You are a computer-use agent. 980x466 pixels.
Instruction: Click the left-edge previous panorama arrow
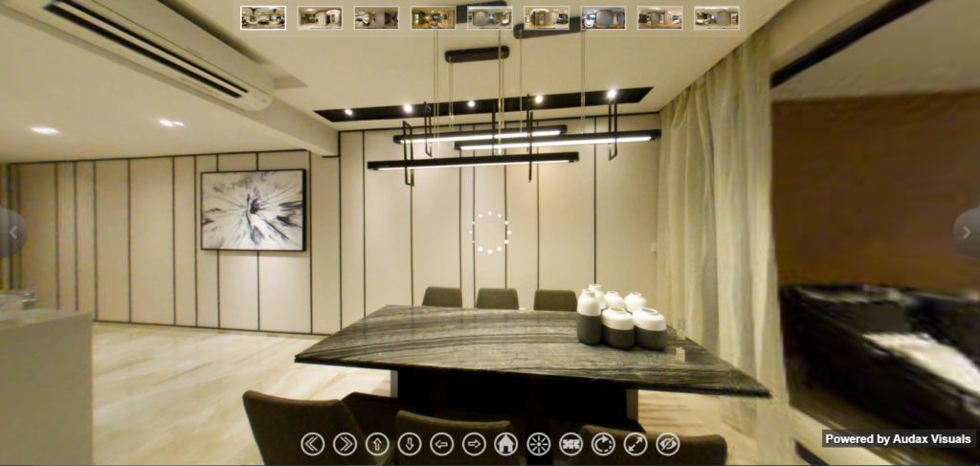[x=12, y=233]
